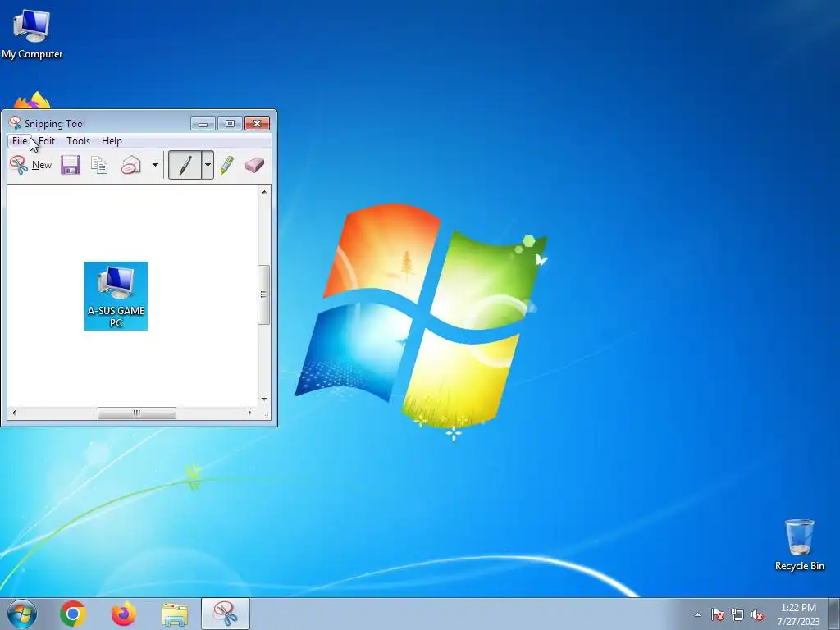Click the vertical scrollbar down arrow
Viewport: 840px width, 630px height.
263,399
